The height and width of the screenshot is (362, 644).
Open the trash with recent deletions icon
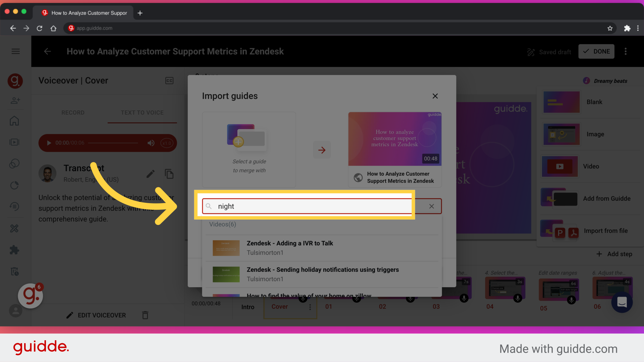pos(15,271)
